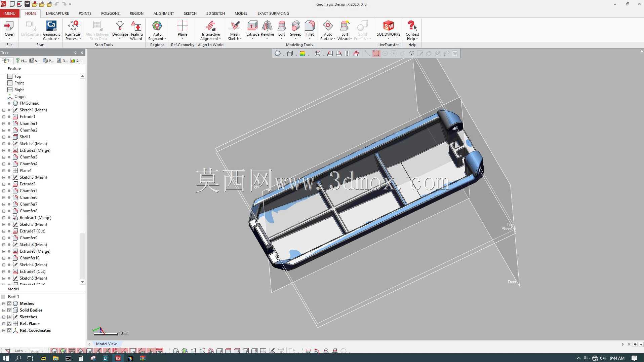Toggle visibility of Ref. Planes
This screenshot has width=644, height=362.
pyautogui.click(x=9, y=324)
